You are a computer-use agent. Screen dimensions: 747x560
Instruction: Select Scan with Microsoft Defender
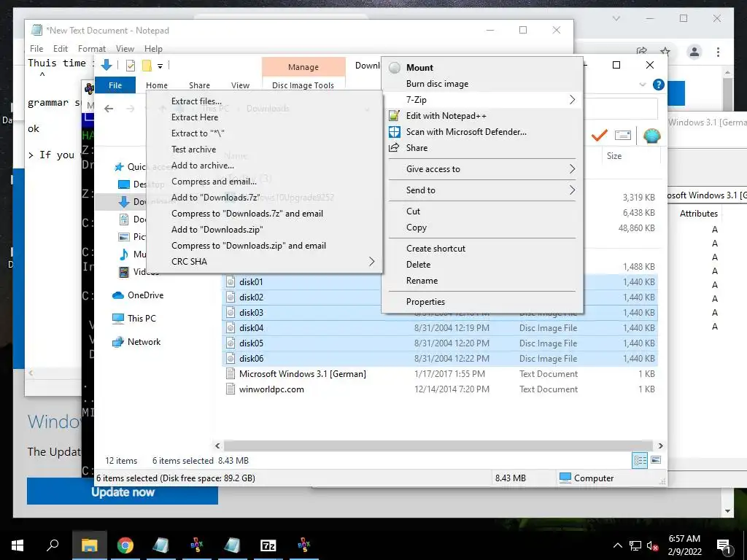[482, 132]
